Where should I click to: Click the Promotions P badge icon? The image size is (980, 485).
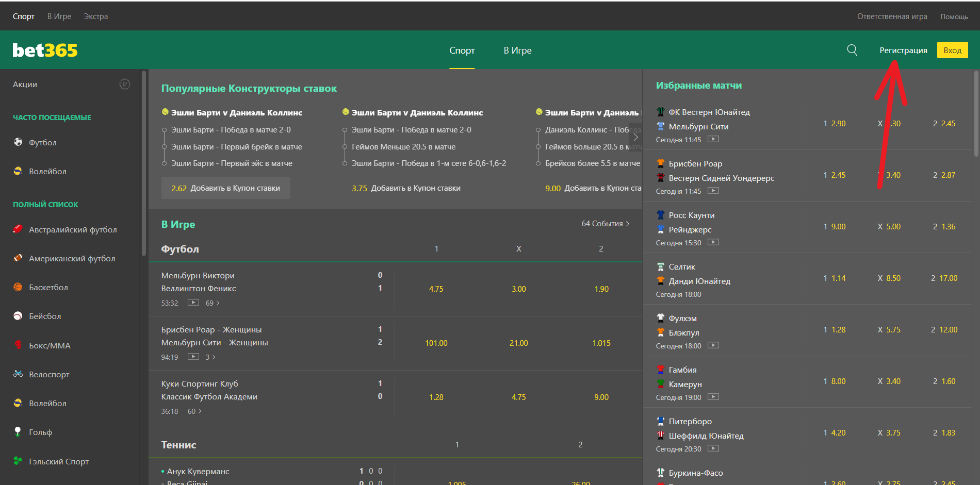pyautogui.click(x=125, y=84)
